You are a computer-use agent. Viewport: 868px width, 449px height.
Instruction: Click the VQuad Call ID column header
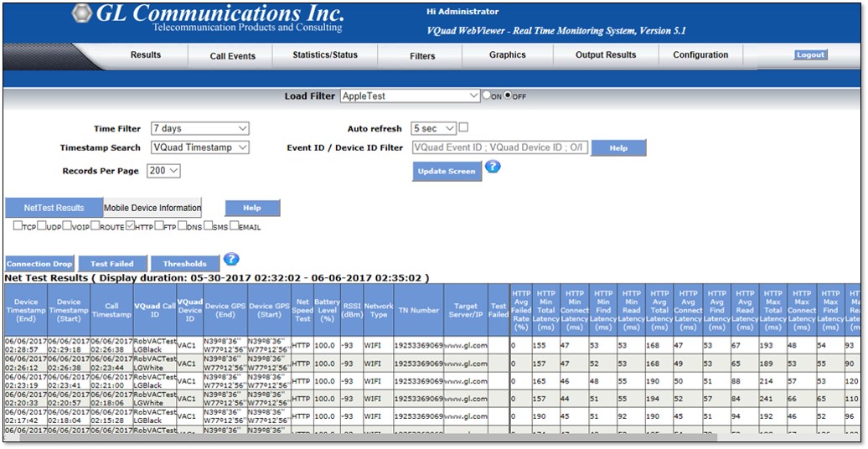pyautogui.click(x=155, y=310)
